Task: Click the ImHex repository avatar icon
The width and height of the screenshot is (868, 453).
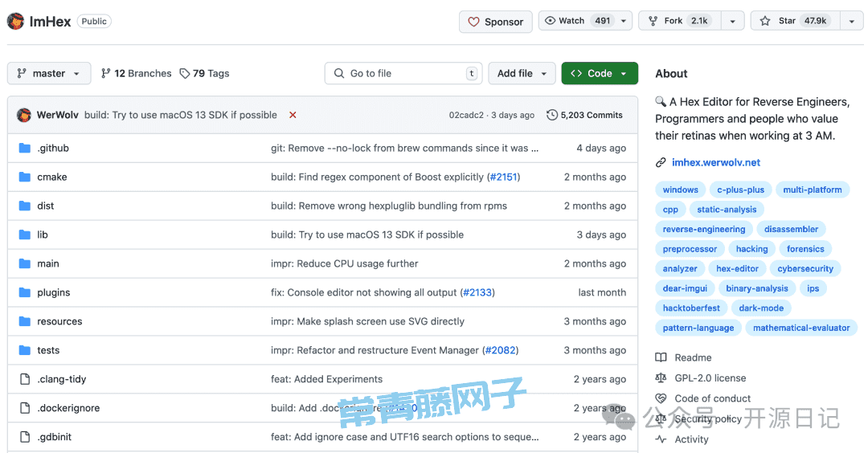Action: (15, 21)
